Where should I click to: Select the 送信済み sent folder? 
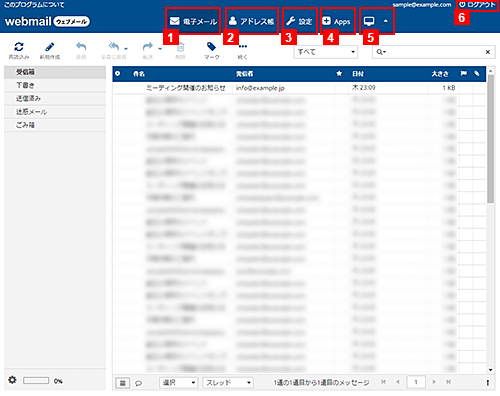click(55, 99)
